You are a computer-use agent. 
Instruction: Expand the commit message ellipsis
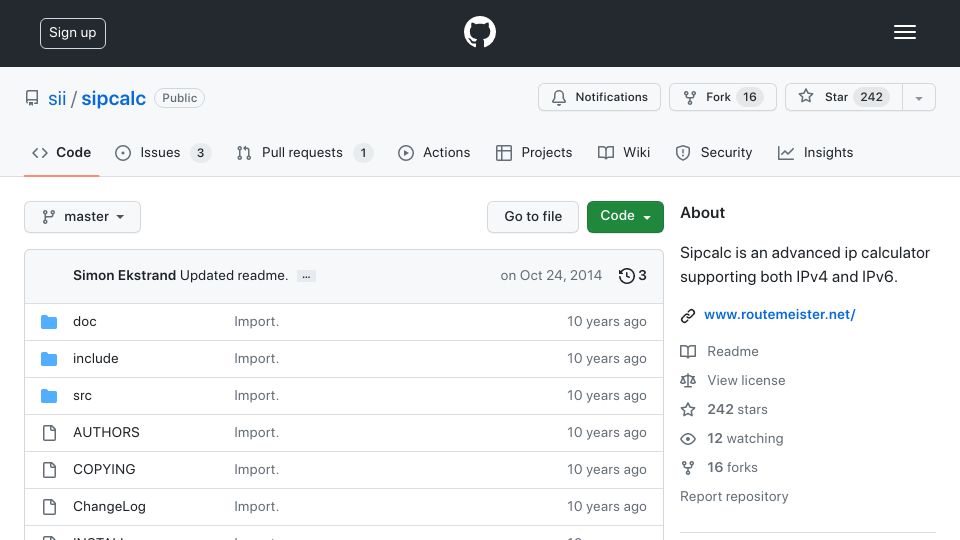coord(306,276)
